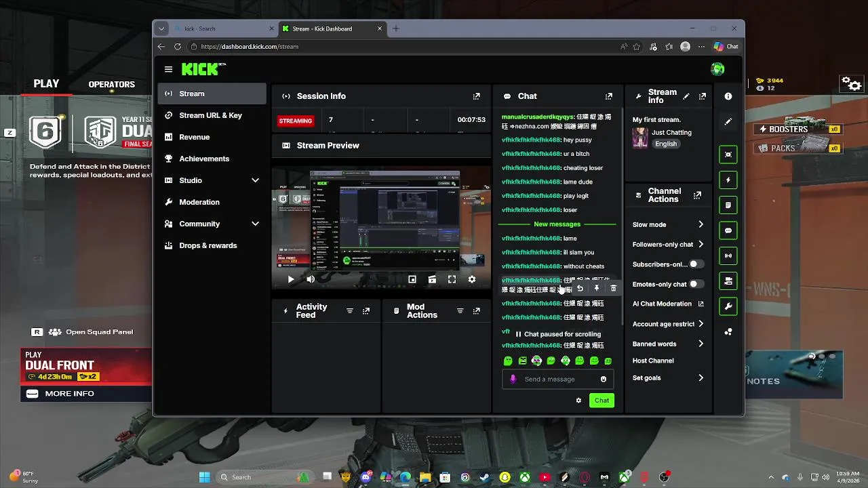
Task: Open the user avatar menu
Action: click(717, 69)
